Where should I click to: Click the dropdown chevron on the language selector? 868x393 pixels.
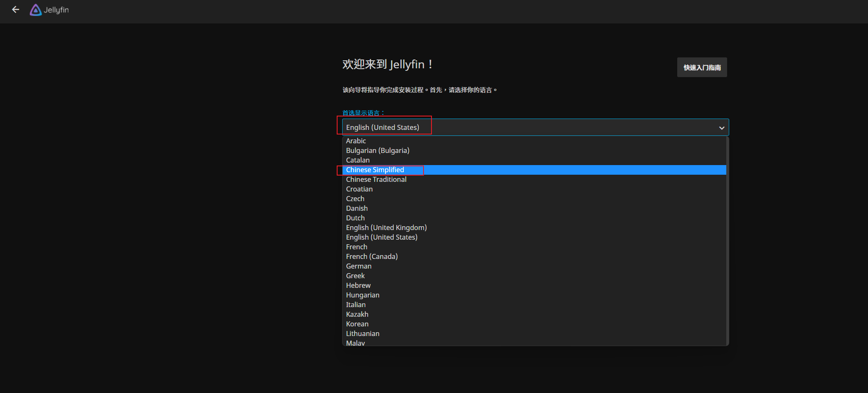[722, 127]
